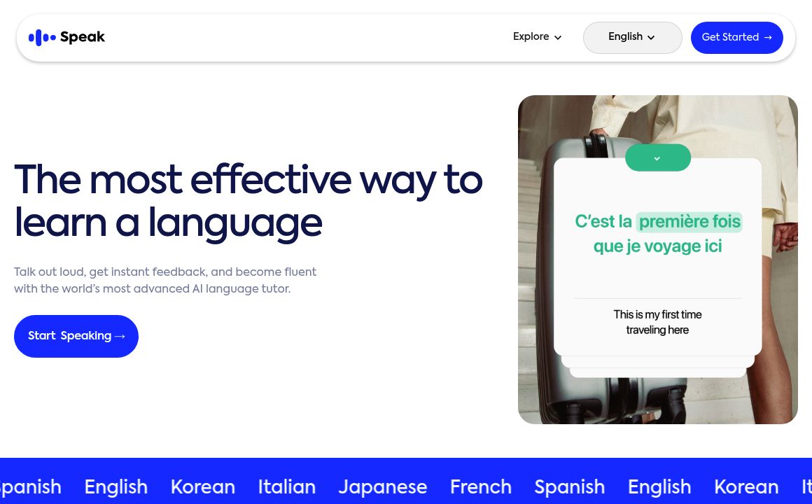Select Italian in the blue language banner

pos(286,486)
